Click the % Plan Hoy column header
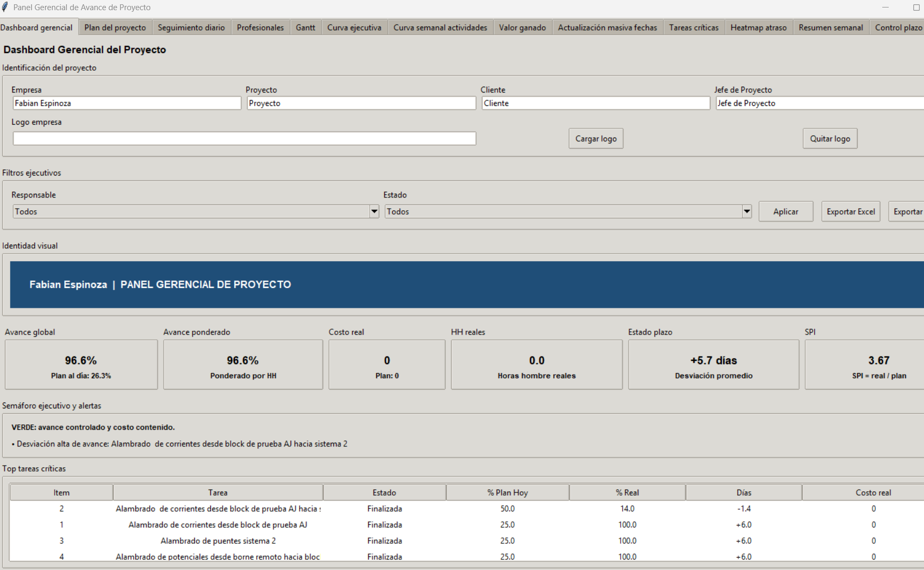Image resolution: width=924 pixels, height=570 pixels. pos(507,492)
